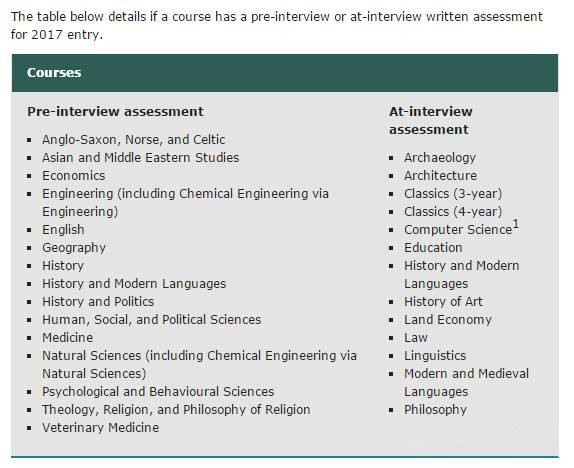Click Archaeology in the at-interview list
This screenshot has height=468, width=574.
click(x=440, y=157)
